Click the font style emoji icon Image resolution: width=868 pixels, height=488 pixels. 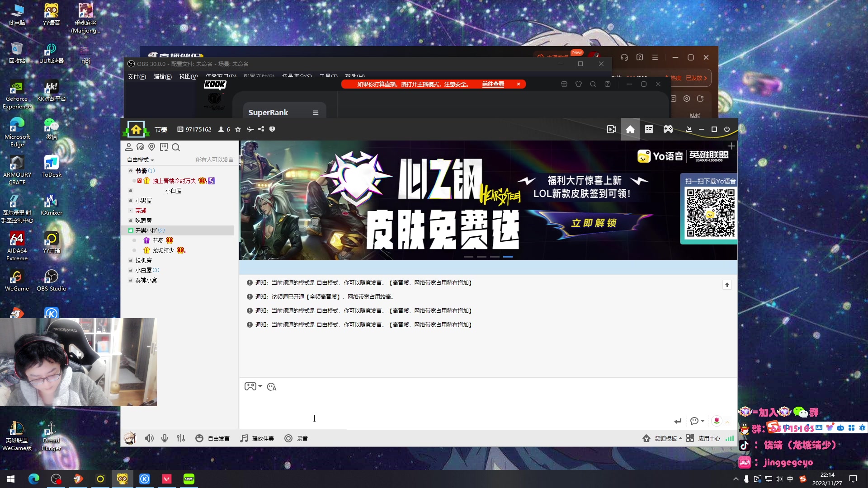point(272,387)
